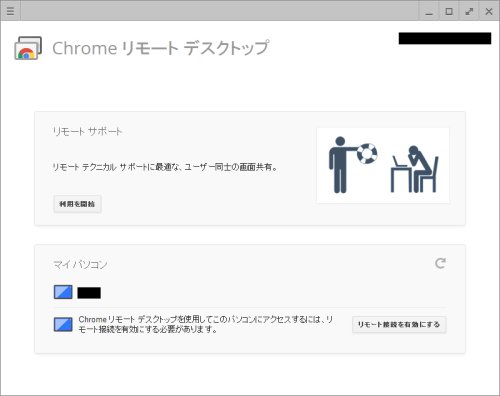Click the redacted computer name in マイ パソコン
Image resolution: width=500 pixels, height=396 pixels.
(x=89, y=293)
